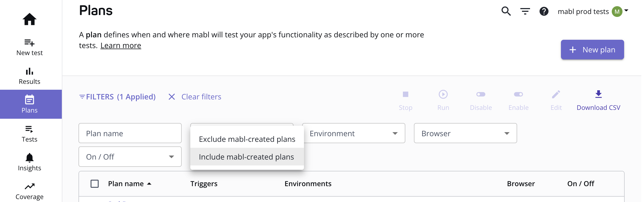Image resolution: width=644 pixels, height=202 pixels.
Task: Go to the Home icon in sidebar
Action: tap(30, 19)
